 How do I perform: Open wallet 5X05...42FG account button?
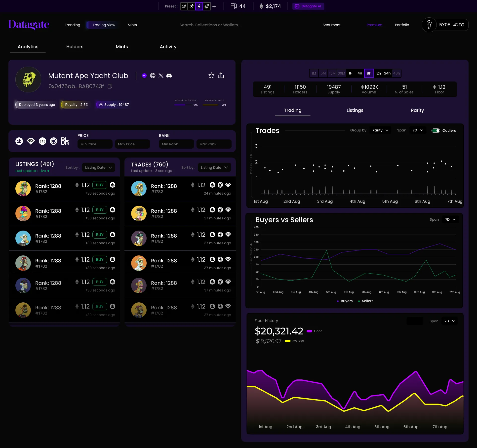[x=445, y=25]
